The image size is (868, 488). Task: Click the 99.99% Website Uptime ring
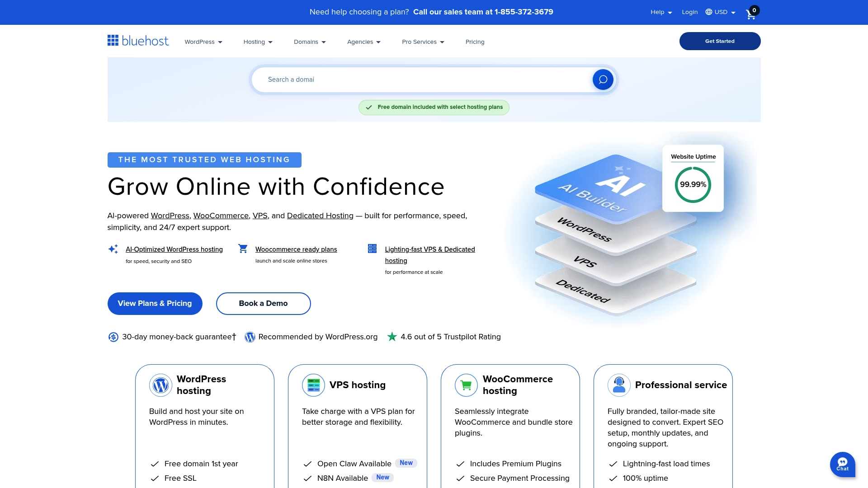(x=693, y=184)
